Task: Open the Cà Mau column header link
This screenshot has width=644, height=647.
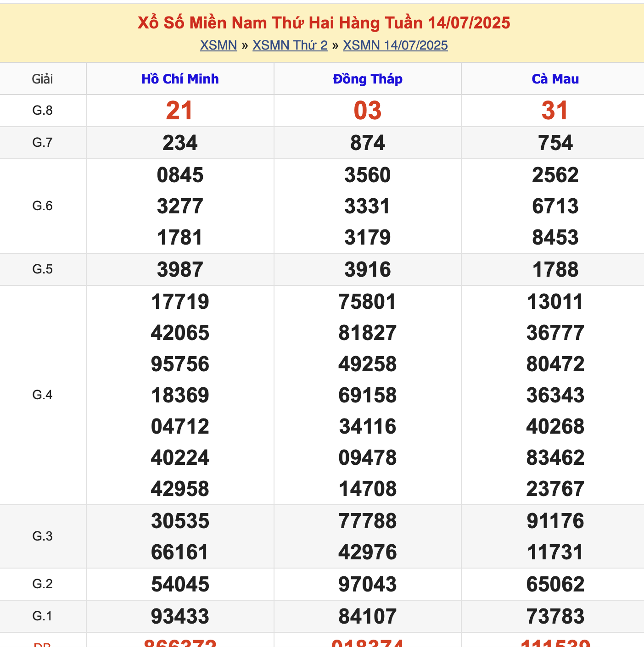Action: (x=555, y=79)
